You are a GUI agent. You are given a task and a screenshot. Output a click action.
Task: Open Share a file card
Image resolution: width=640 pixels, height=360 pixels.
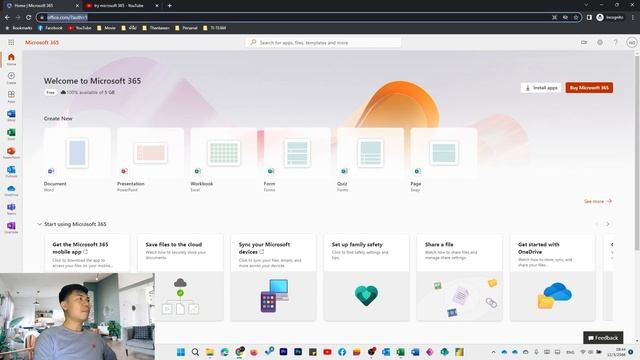coord(459,278)
